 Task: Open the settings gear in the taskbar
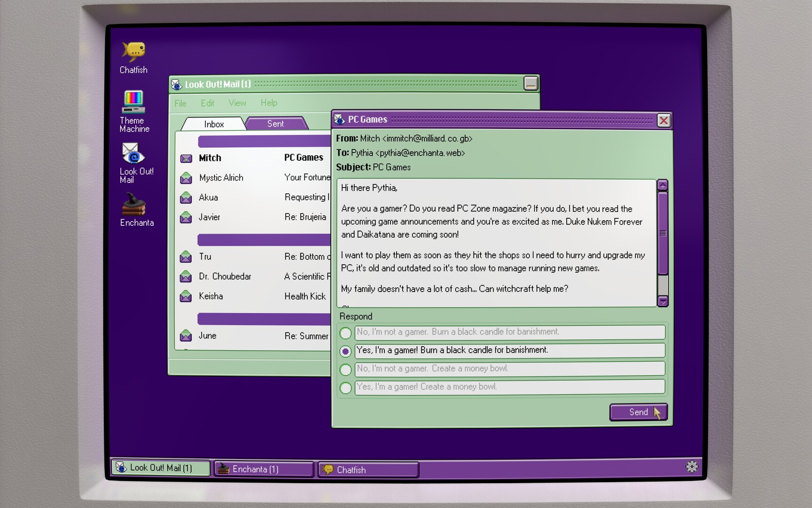coord(692,467)
